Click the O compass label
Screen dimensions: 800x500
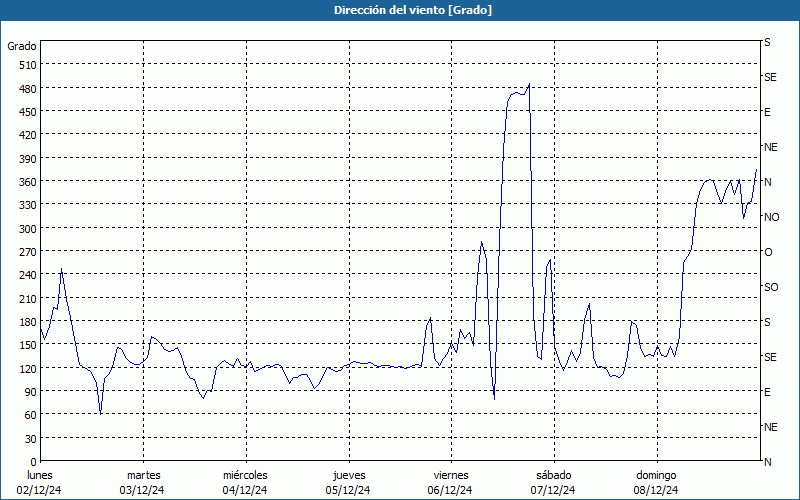[768, 252]
